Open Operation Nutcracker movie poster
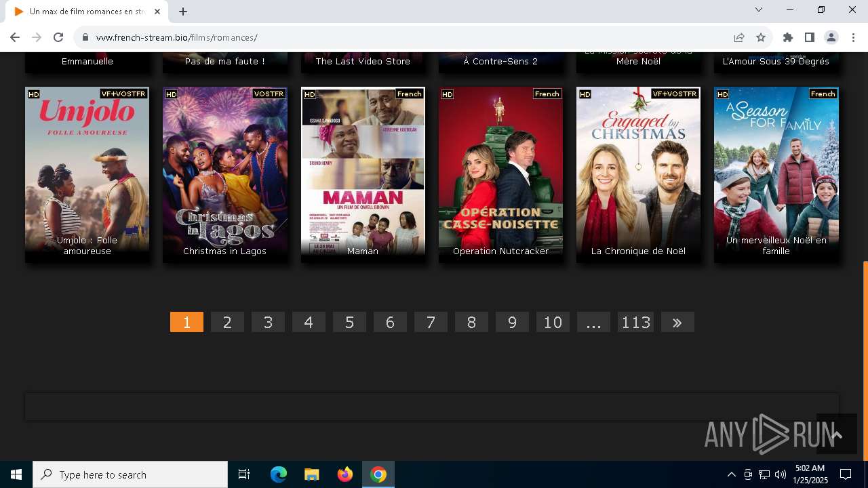This screenshot has width=868, height=488. click(500, 174)
